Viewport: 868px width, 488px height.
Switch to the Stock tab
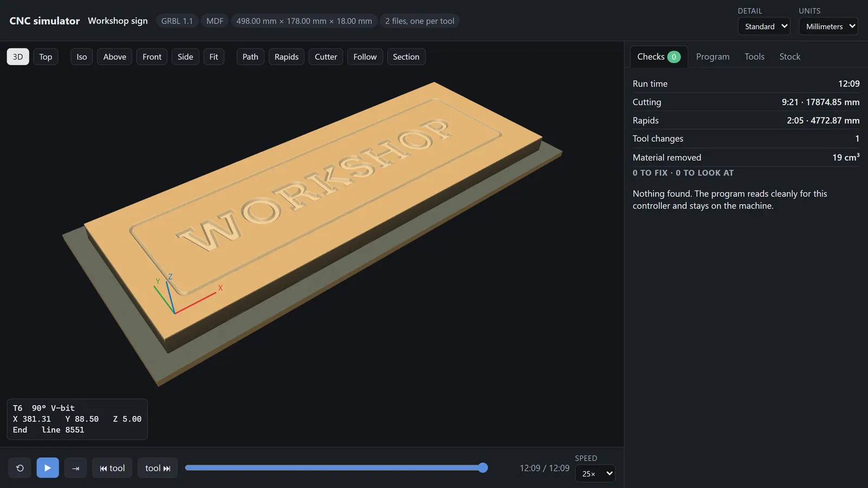click(x=790, y=57)
